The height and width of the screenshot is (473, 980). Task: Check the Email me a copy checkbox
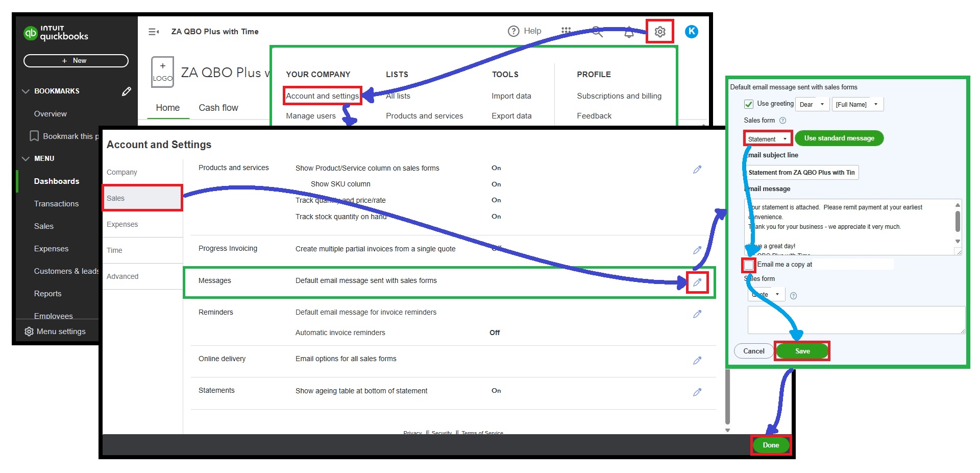pyautogui.click(x=749, y=265)
